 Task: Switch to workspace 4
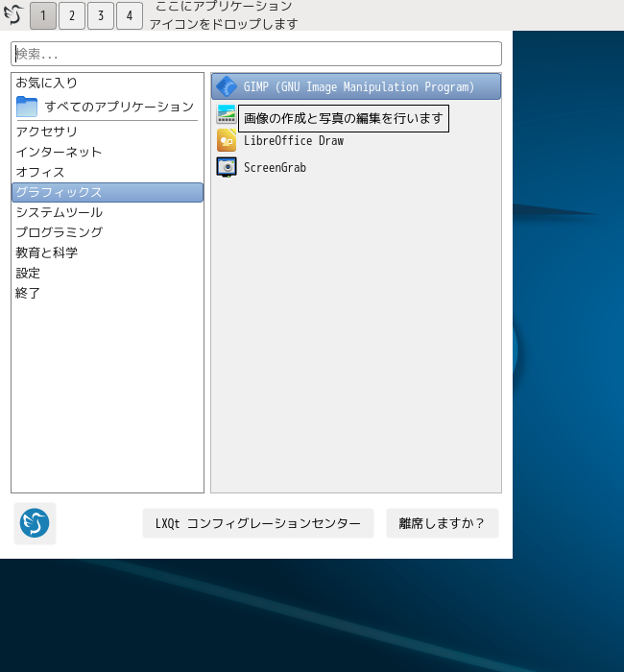[130, 15]
